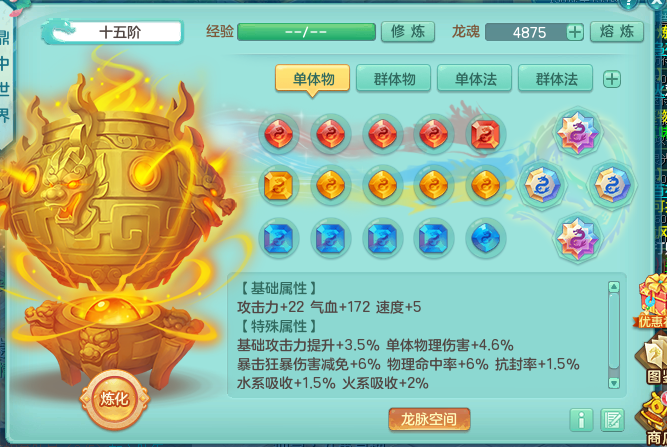
Task: Open the 龙脉空间 button
Action: point(429,419)
